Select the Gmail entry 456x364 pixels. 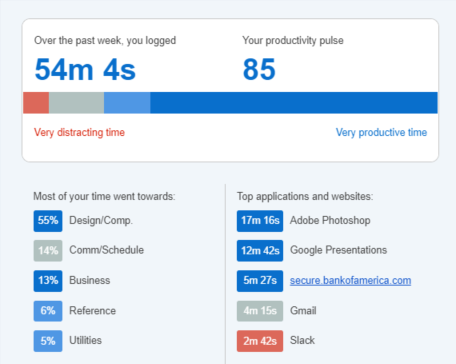303,311
